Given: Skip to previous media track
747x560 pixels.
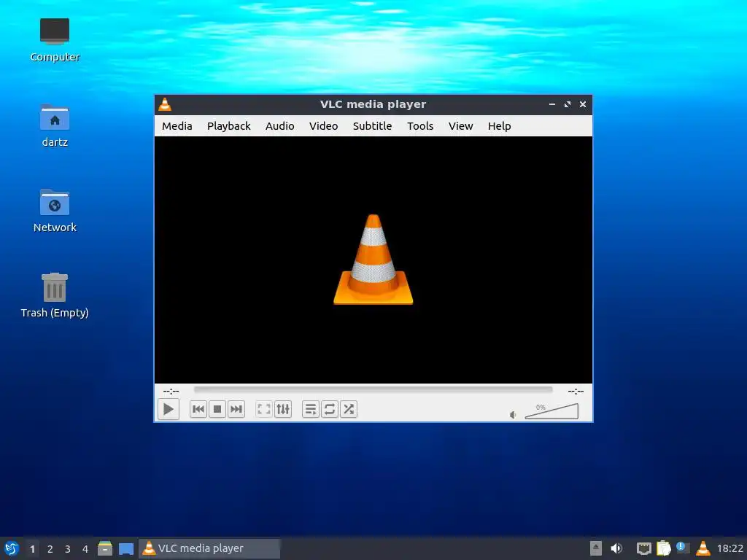Looking at the screenshot, I should (x=198, y=409).
